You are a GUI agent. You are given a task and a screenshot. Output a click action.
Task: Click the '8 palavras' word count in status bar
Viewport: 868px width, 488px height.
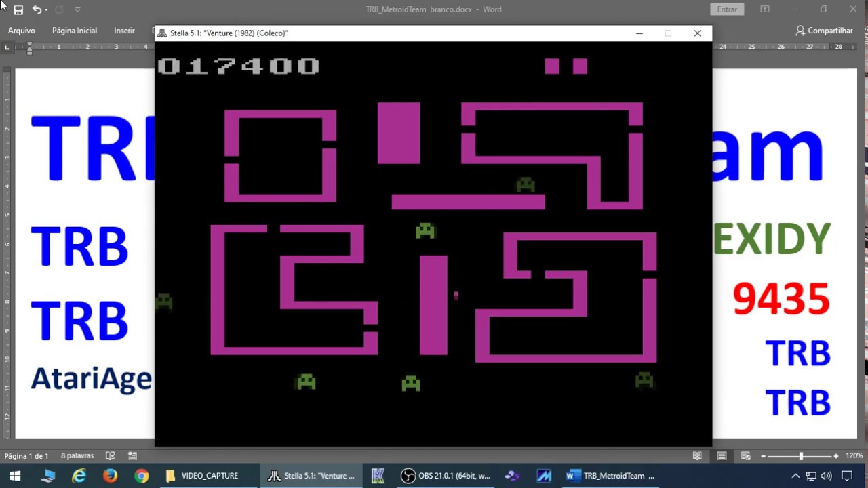click(x=77, y=456)
